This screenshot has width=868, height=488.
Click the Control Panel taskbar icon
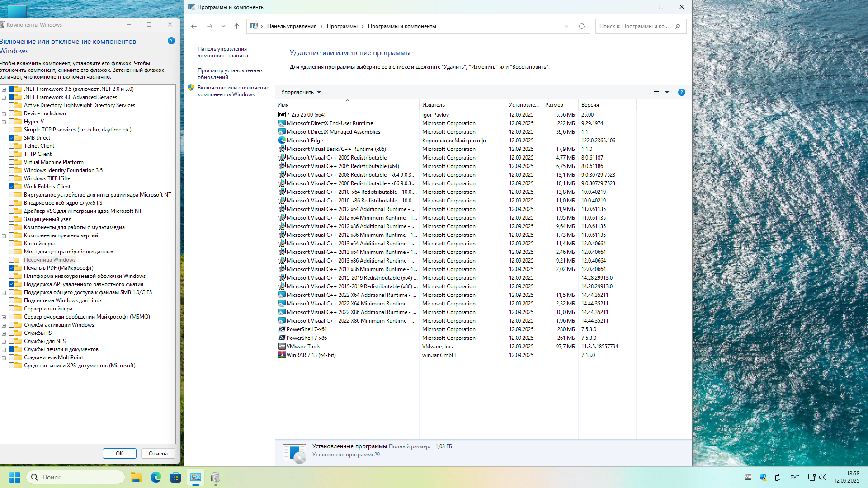(x=196, y=477)
